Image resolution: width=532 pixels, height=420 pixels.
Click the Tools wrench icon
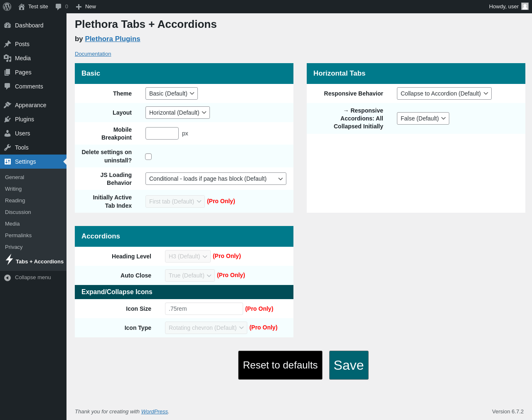click(x=7, y=147)
